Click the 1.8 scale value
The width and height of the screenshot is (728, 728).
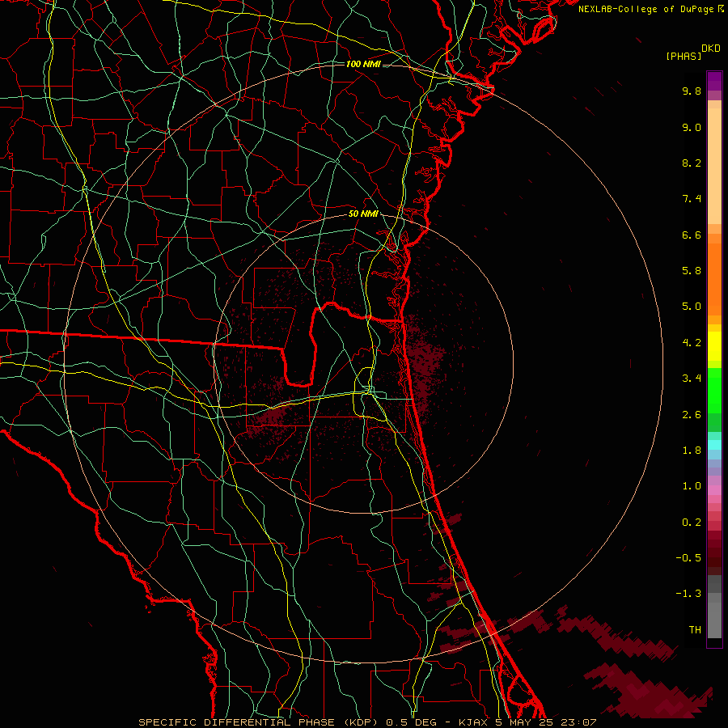(x=692, y=451)
